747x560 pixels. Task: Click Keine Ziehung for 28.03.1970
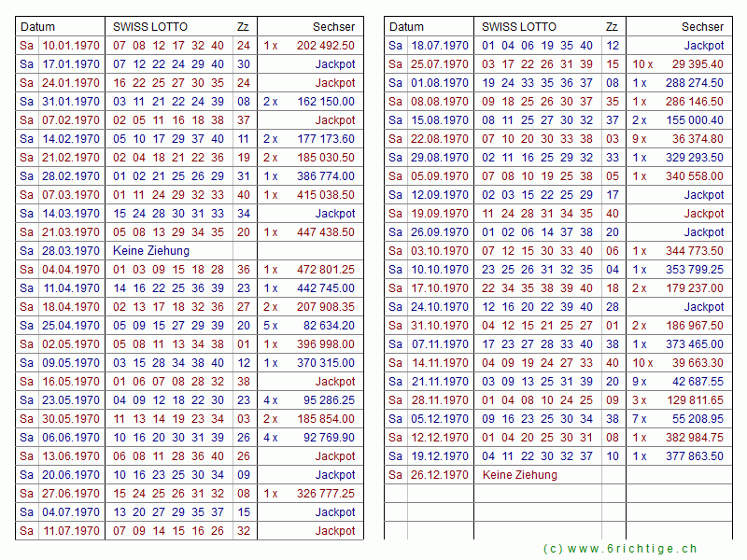tap(151, 251)
